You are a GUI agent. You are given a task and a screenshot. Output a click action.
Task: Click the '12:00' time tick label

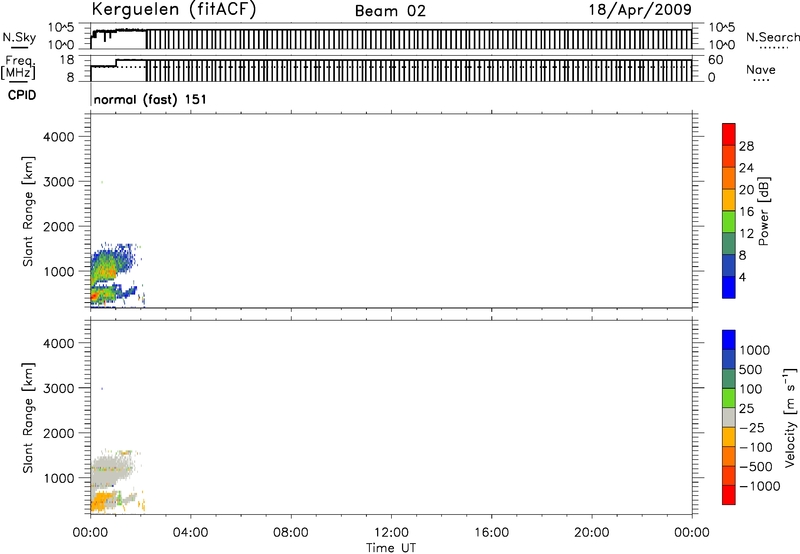[391, 533]
